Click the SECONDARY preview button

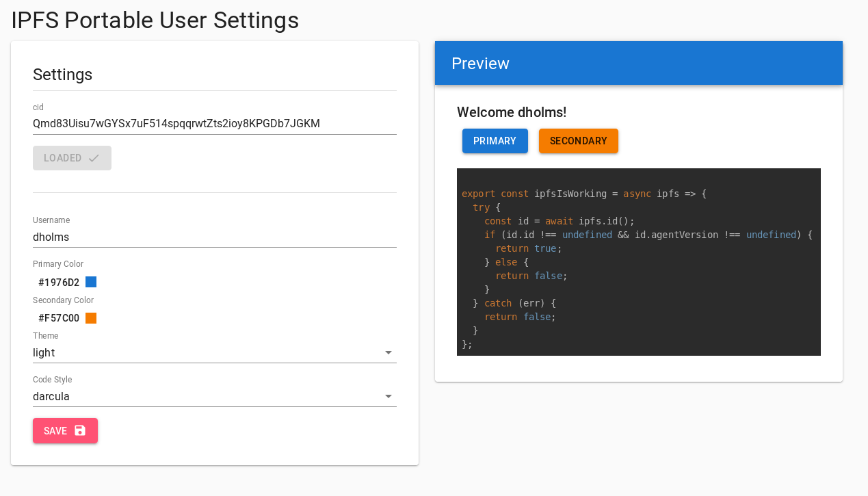[x=579, y=141]
